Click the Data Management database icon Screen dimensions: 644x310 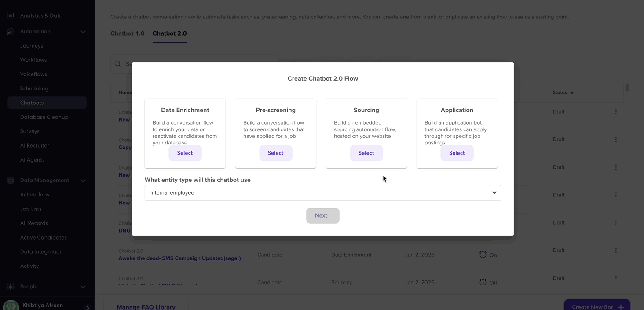[11, 180]
